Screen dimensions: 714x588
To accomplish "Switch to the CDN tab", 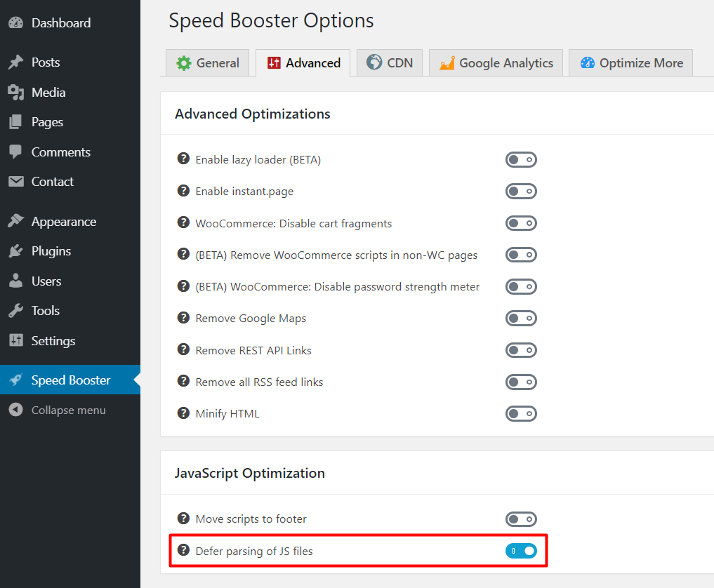I will 389,63.
